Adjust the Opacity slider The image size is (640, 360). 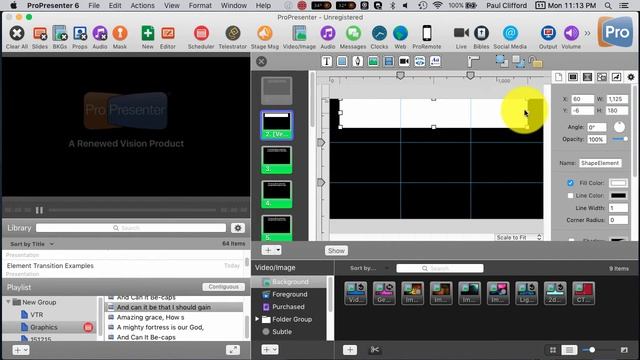click(x=620, y=139)
